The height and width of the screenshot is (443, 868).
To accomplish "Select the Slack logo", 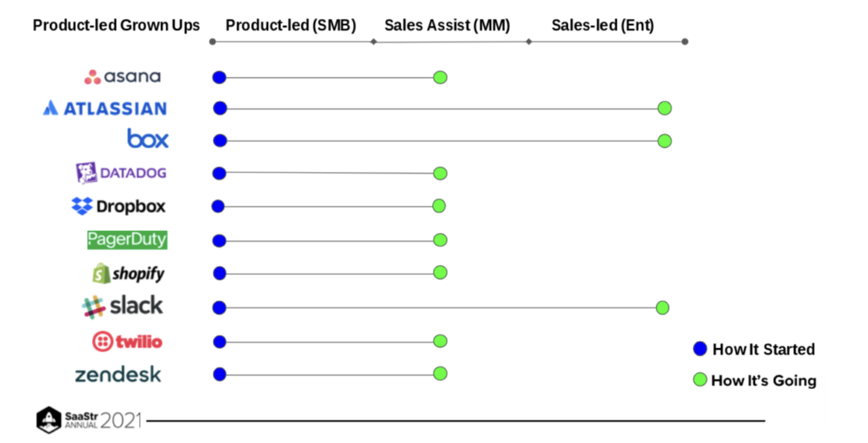I will [122, 306].
